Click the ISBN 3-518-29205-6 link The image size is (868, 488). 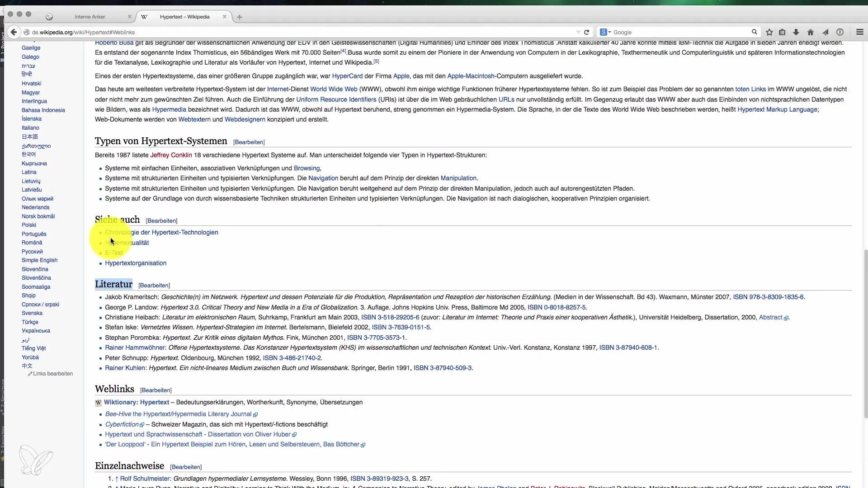click(390, 317)
